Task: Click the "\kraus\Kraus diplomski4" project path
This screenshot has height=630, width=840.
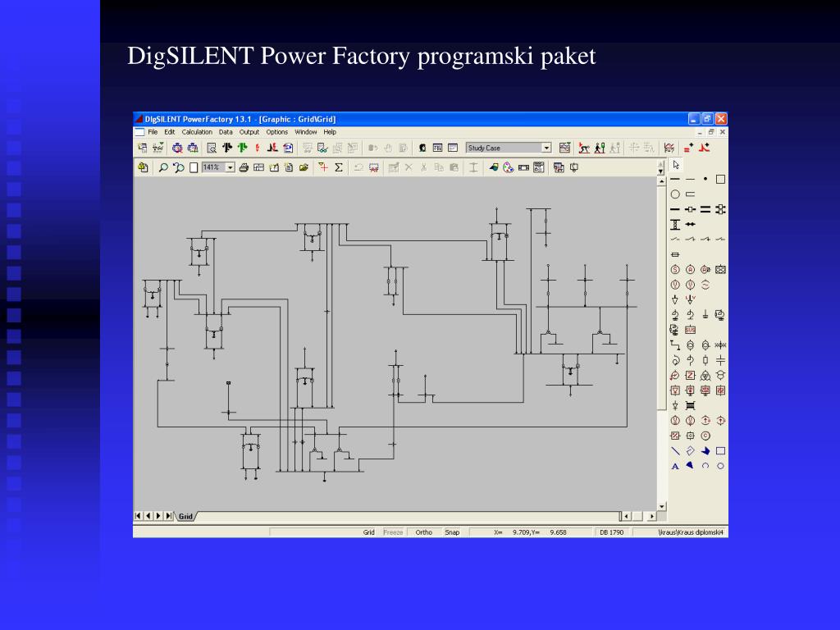Action: 691,532
